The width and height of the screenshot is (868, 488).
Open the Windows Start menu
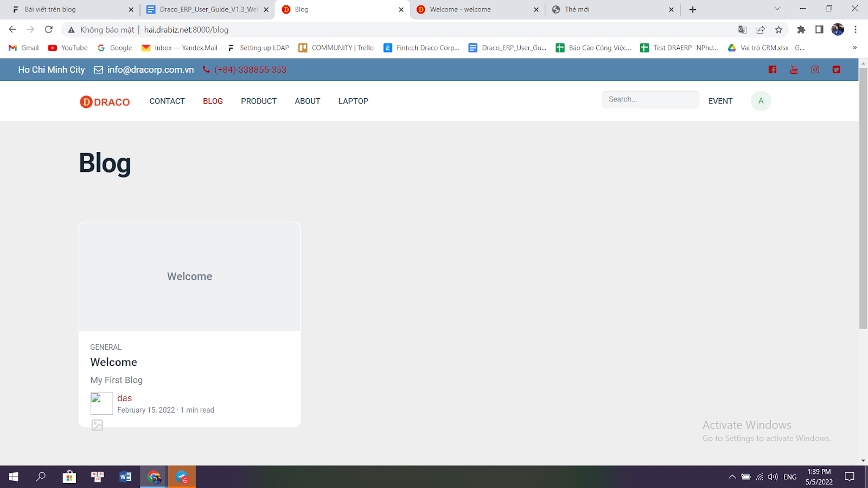coord(14,477)
